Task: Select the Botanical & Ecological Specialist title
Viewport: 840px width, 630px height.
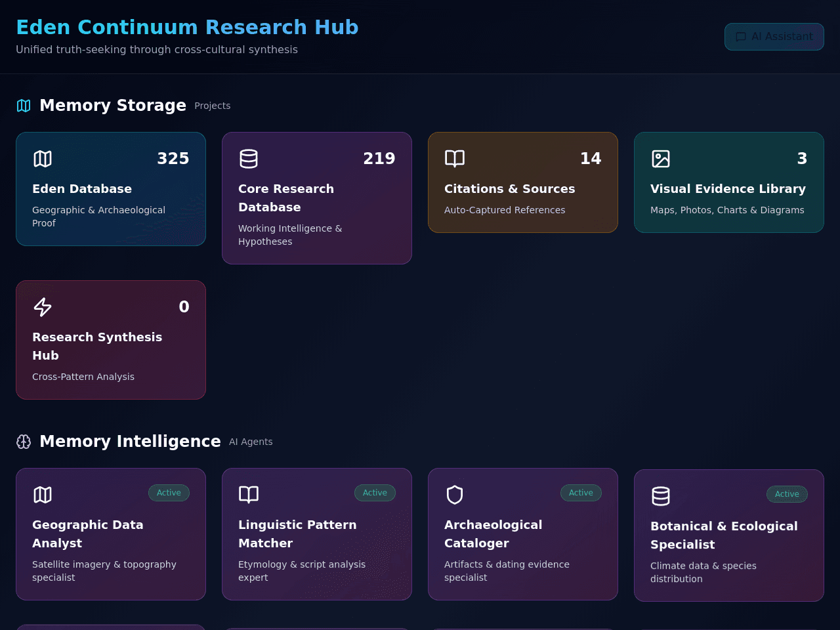Action: [x=724, y=535]
